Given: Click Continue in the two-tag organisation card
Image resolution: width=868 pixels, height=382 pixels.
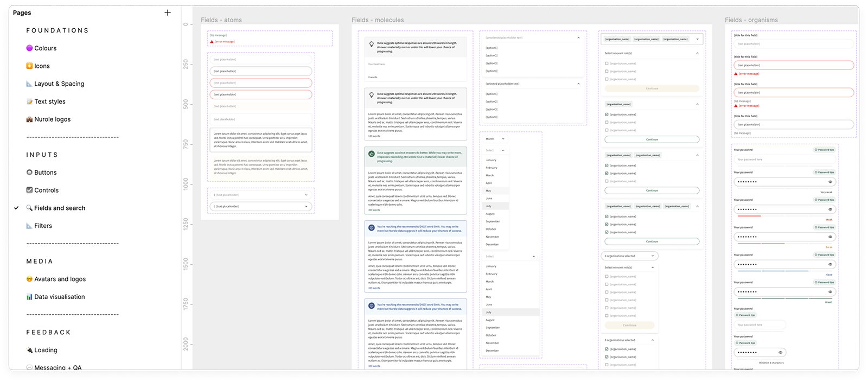Looking at the screenshot, I should tap(652, 190).
